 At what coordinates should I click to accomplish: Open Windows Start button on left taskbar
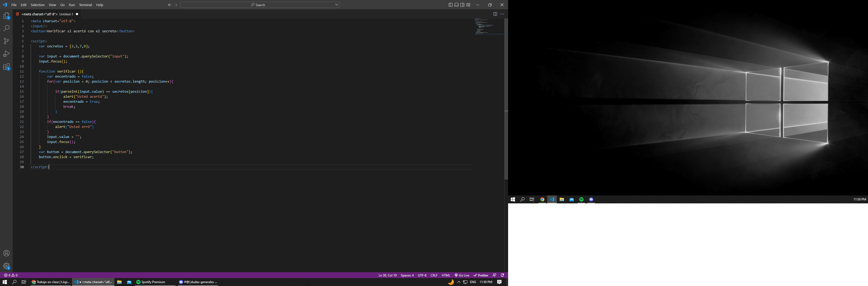click(5, 282)
